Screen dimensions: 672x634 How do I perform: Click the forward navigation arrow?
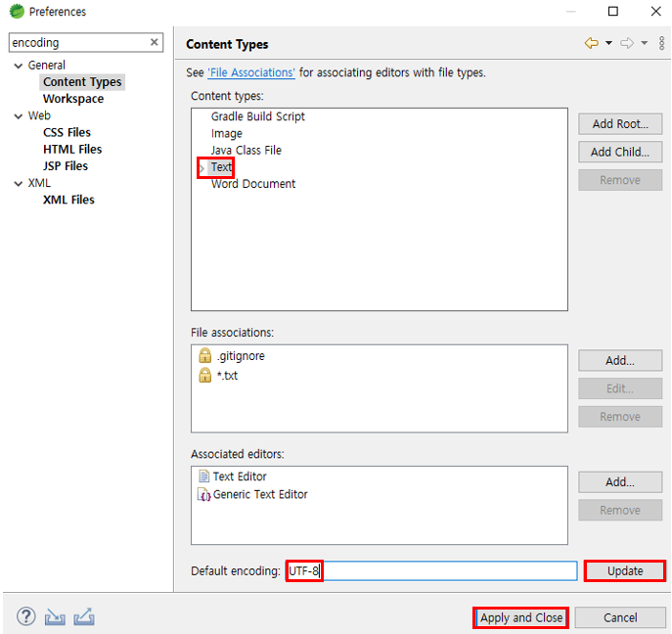[627, 43]
